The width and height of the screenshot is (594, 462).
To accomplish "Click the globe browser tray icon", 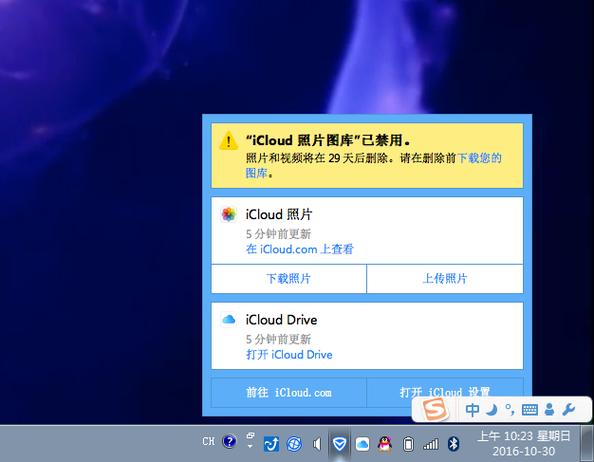I will pos(294,444).
